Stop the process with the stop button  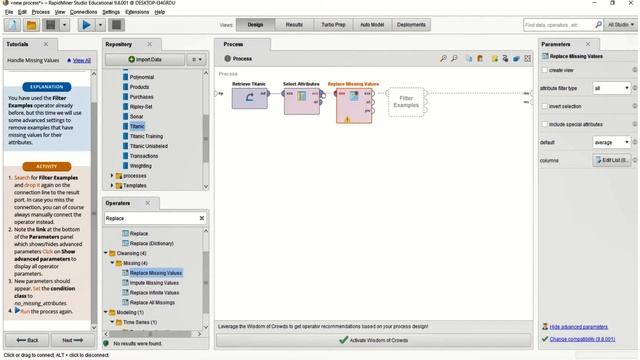pyautogui.click(x=116, y=25)
